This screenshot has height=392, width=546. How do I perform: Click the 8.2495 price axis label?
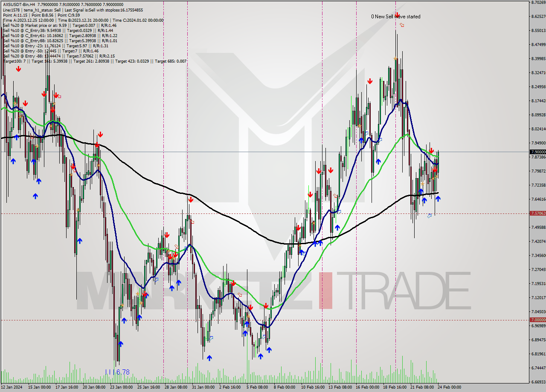(539, 87)
